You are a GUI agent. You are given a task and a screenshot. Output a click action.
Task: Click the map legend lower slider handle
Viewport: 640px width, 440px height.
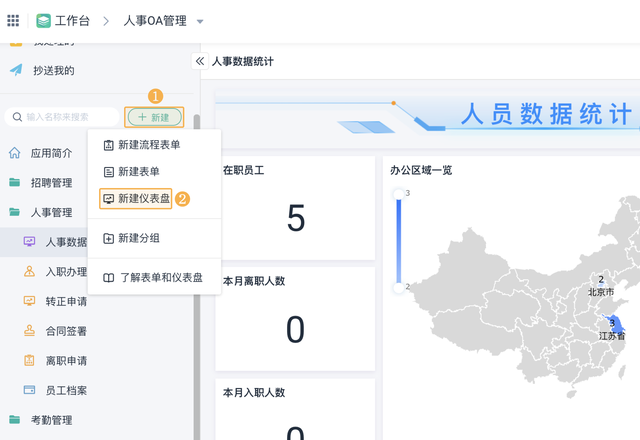(399, 288)
